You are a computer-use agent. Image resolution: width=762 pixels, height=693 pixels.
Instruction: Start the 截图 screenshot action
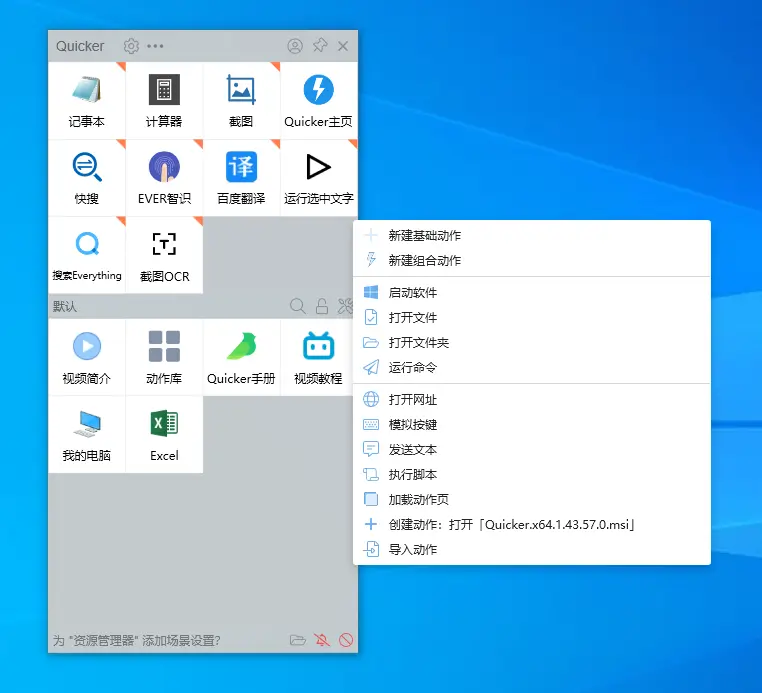click(x=241, y=100)
